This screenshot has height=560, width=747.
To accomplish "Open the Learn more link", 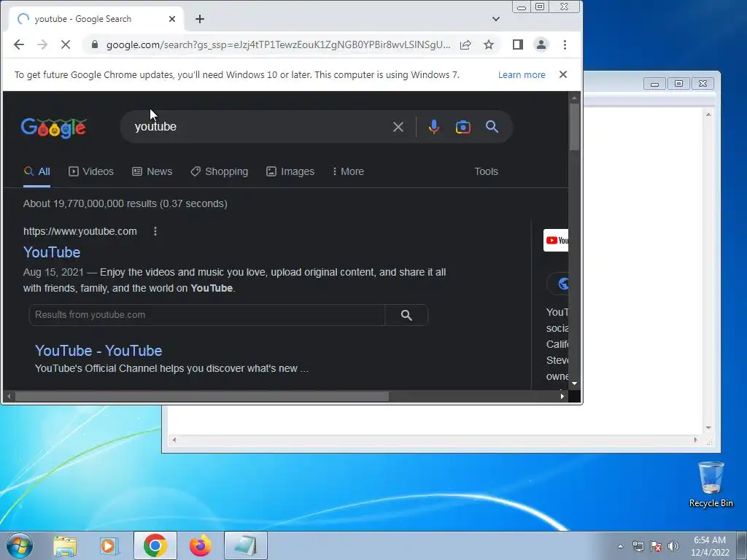I will (522, 75).
